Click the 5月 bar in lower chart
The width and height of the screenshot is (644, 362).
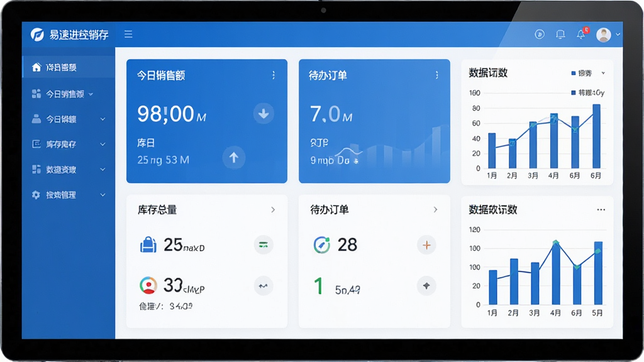599,273
